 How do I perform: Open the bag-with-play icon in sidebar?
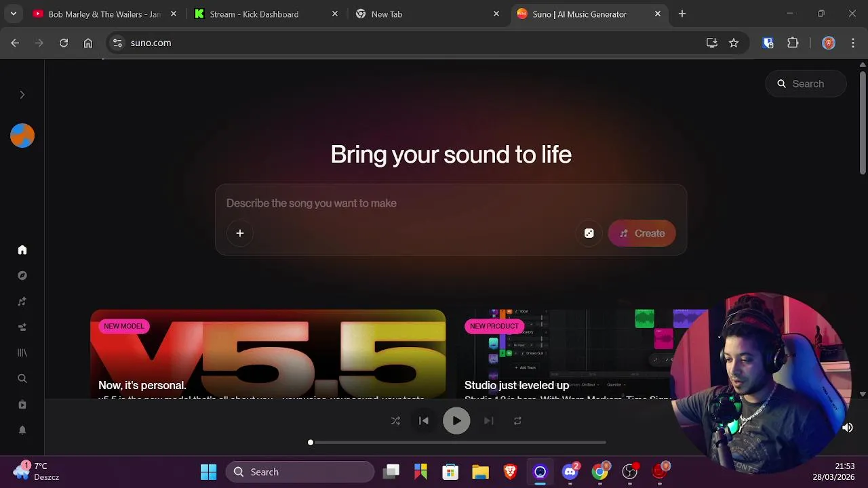pos(22,405)
